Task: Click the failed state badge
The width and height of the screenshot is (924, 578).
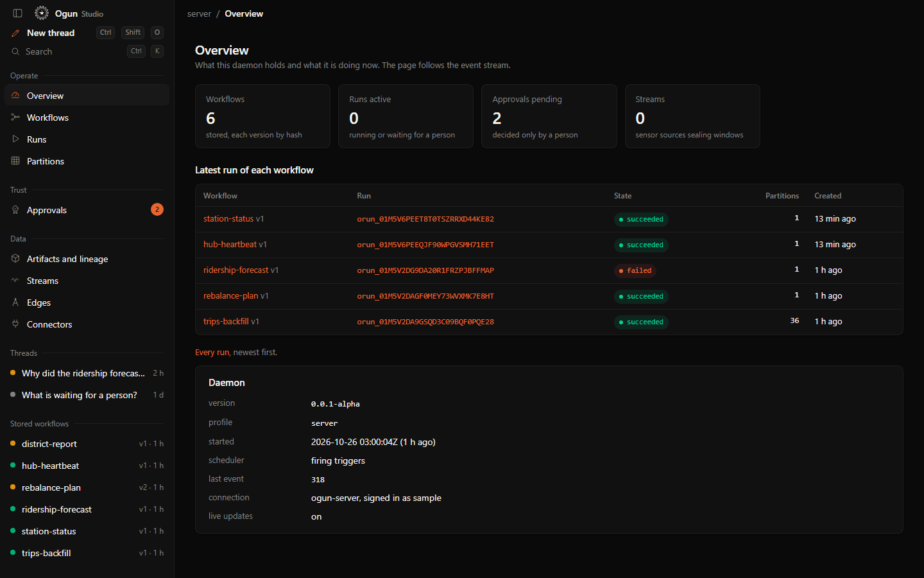Action: [x=635, y=270]
